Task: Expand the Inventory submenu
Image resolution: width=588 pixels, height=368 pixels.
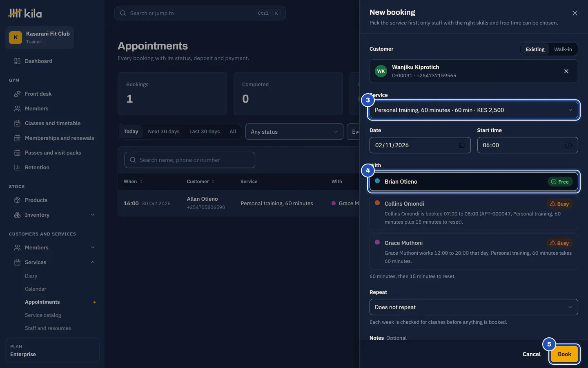Action: 93,215
